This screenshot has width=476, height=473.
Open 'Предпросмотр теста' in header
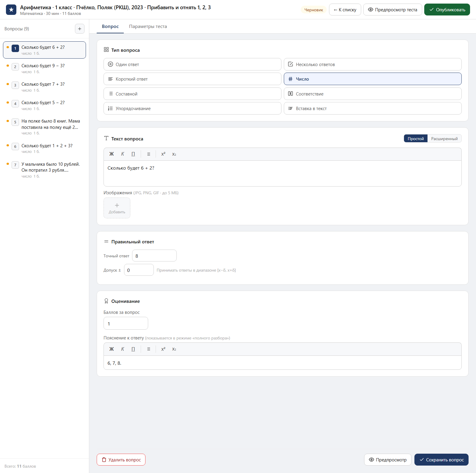[x=393, y=10]
